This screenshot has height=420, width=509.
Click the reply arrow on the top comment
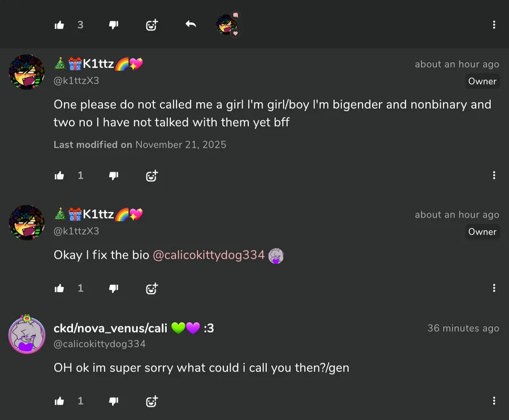point(191,24)
